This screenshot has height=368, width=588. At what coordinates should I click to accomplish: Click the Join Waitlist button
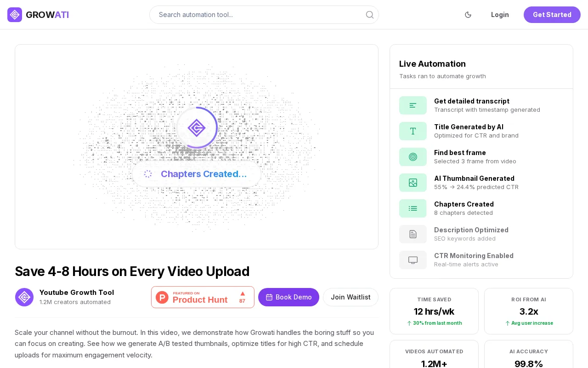(x=351, y=297)
